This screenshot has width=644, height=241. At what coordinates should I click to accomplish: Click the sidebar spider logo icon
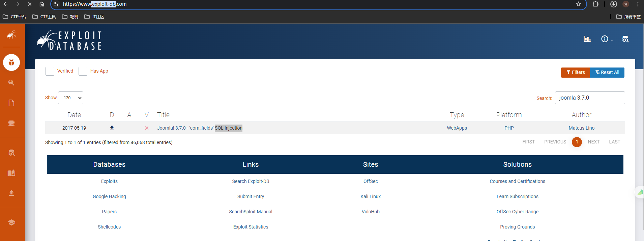(x=11, y=35)
